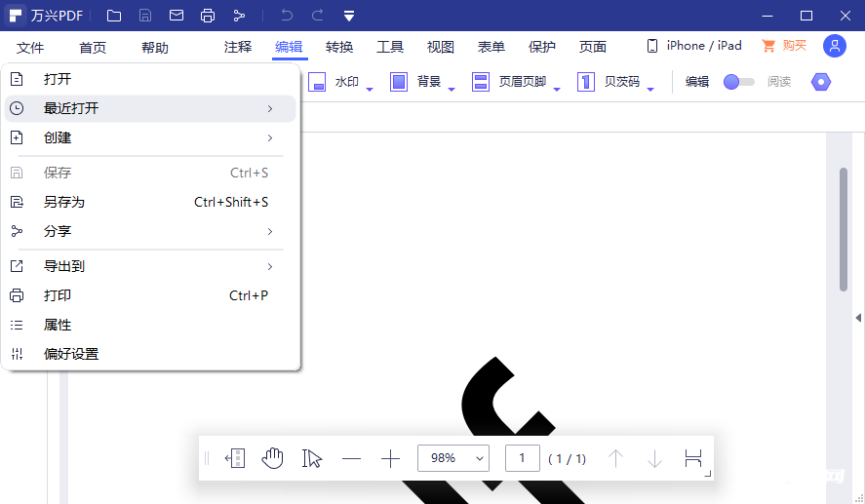Click the open folder icon in title bar

(114, 16)
